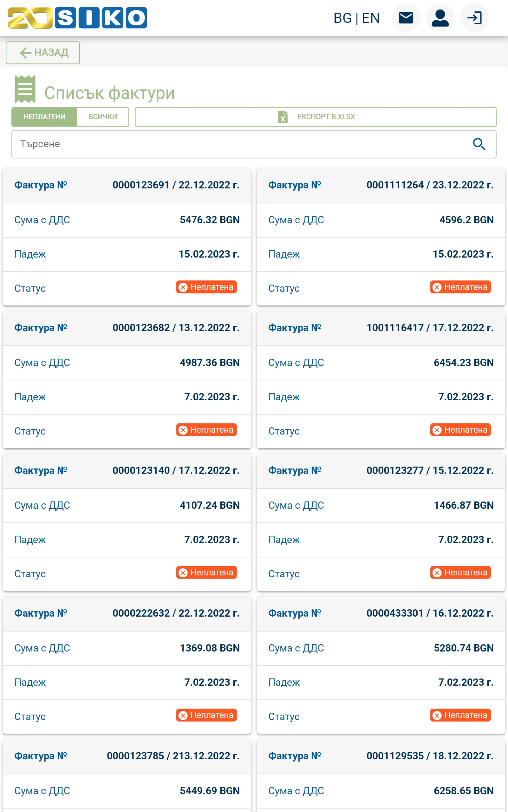This screenshot has height=812, width=508.
Task: Click the XLSX file icon
Action: coord(283,117)
